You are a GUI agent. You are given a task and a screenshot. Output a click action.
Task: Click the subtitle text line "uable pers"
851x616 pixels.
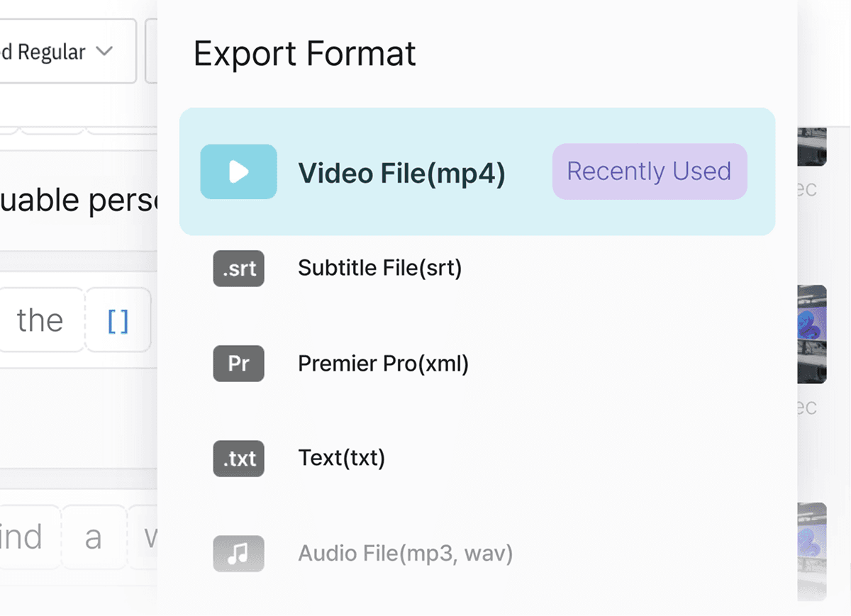(x=78, y=201)
